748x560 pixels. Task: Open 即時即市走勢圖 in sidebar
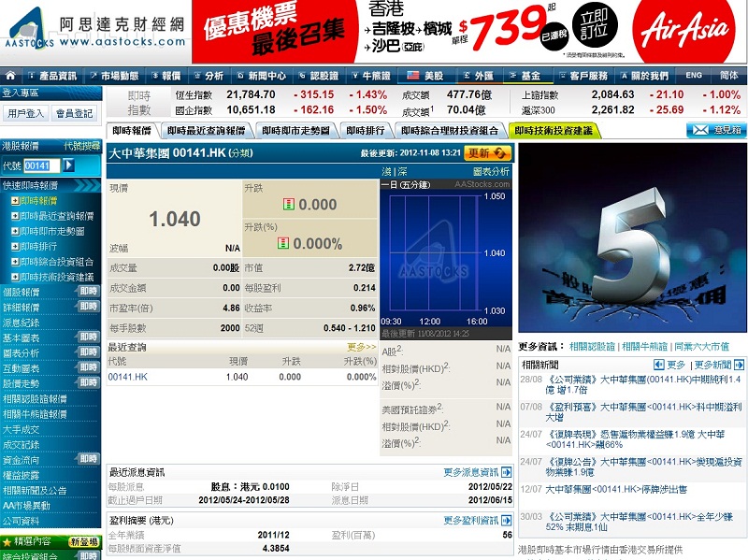[52, 231]
